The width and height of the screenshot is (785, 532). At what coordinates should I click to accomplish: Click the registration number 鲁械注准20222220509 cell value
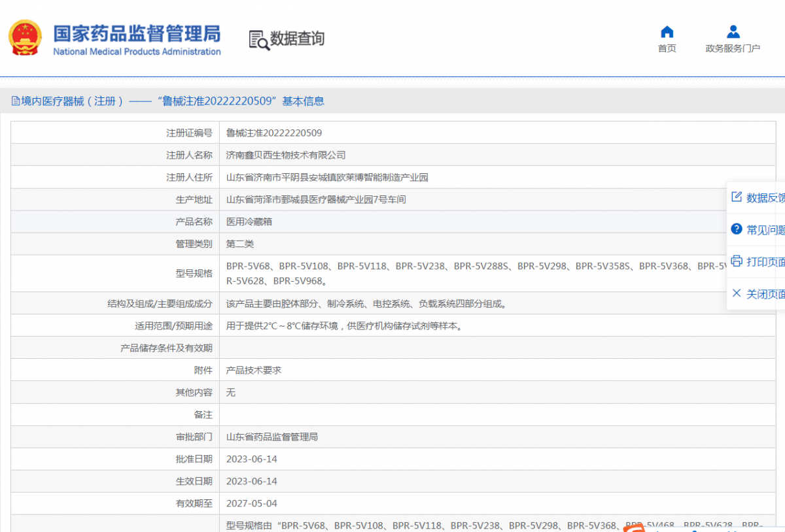[273, 133]
